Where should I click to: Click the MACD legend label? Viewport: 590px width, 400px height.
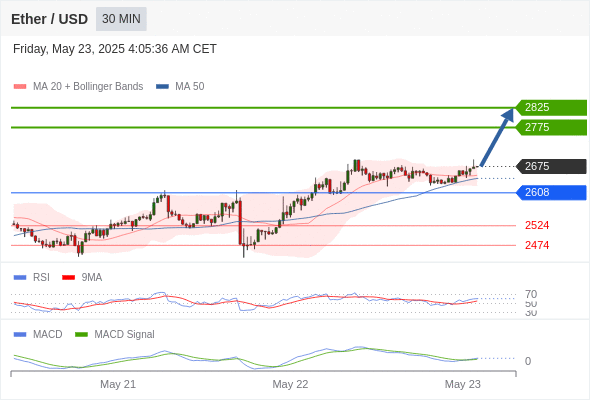pyautogui.click(x=48, y=334)
